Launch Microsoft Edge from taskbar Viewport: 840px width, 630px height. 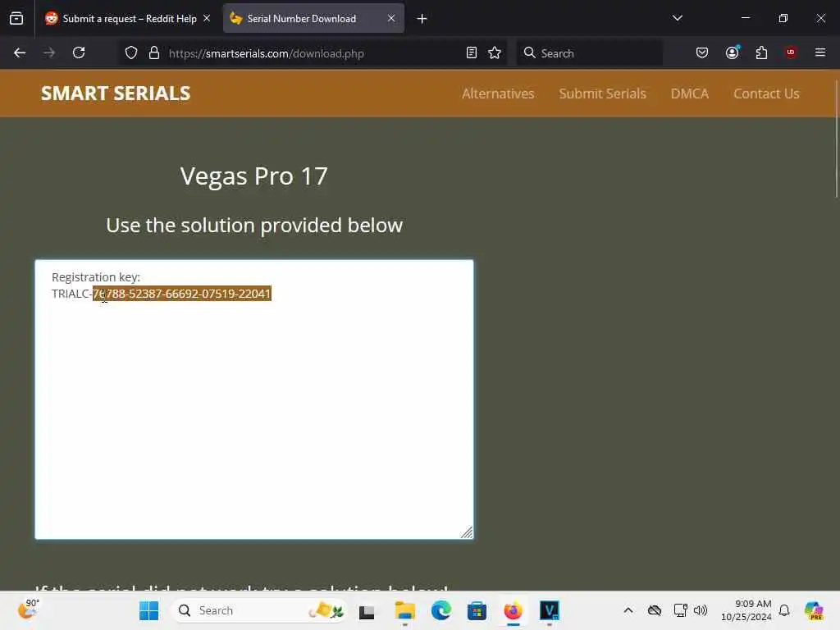441,610
